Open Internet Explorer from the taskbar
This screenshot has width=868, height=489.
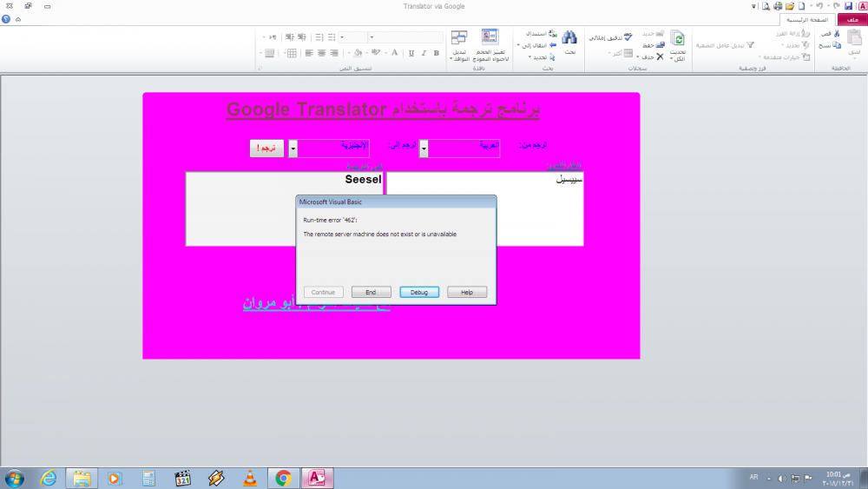click(48, 478)
